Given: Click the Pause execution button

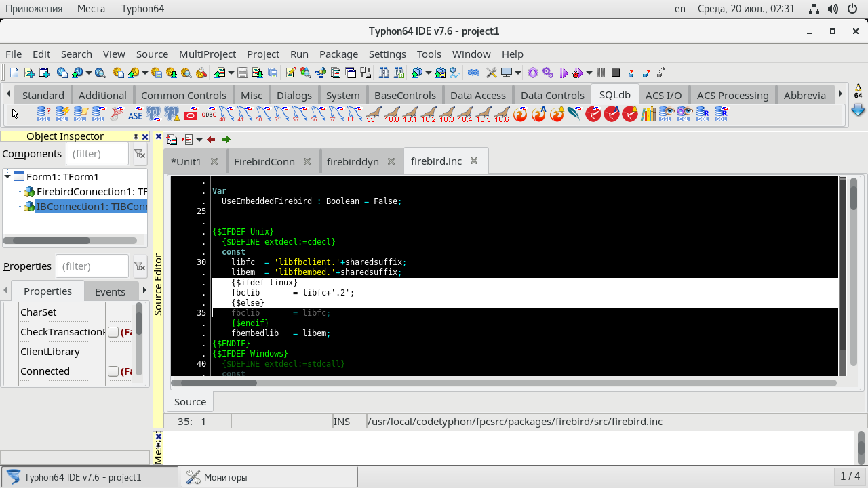Looking at the screenshot, I should pos(601,73).
